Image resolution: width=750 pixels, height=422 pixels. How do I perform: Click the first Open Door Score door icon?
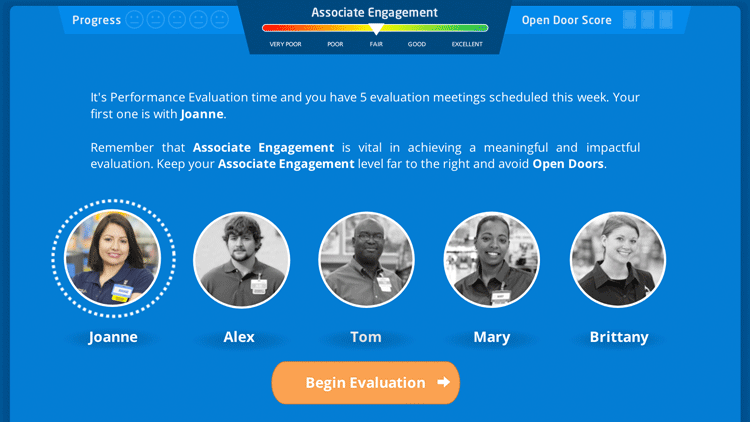pyautogui.click(x=629, y=20)
